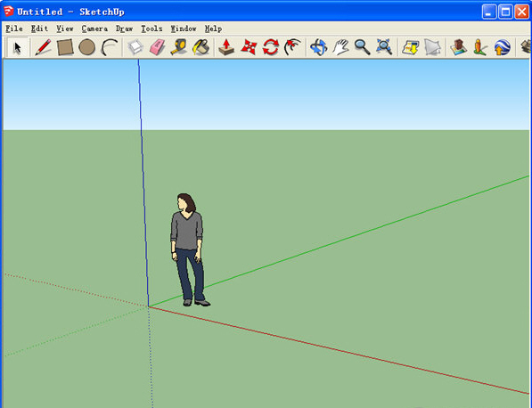532x408 pixels.
Task: Select the Pan hand tool
Action: 340,47
